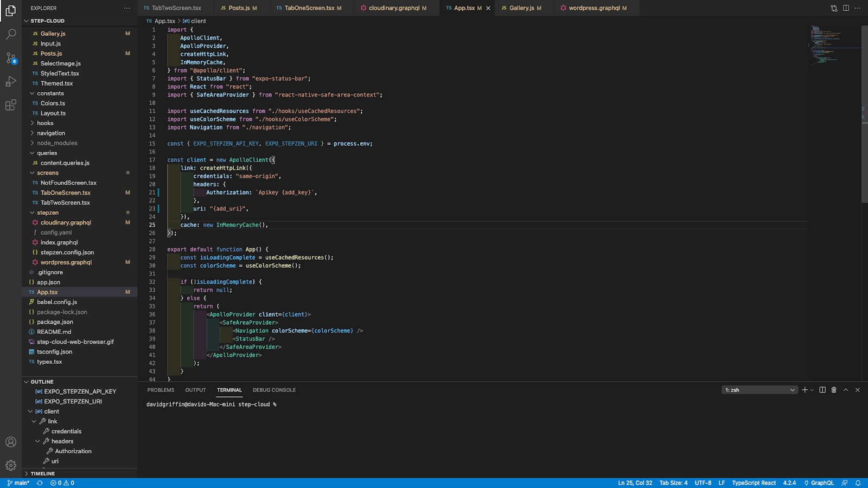This screenshot has width=868, height=488.
Task: Click the code minimap overview
Action: (x=835, y=46)
